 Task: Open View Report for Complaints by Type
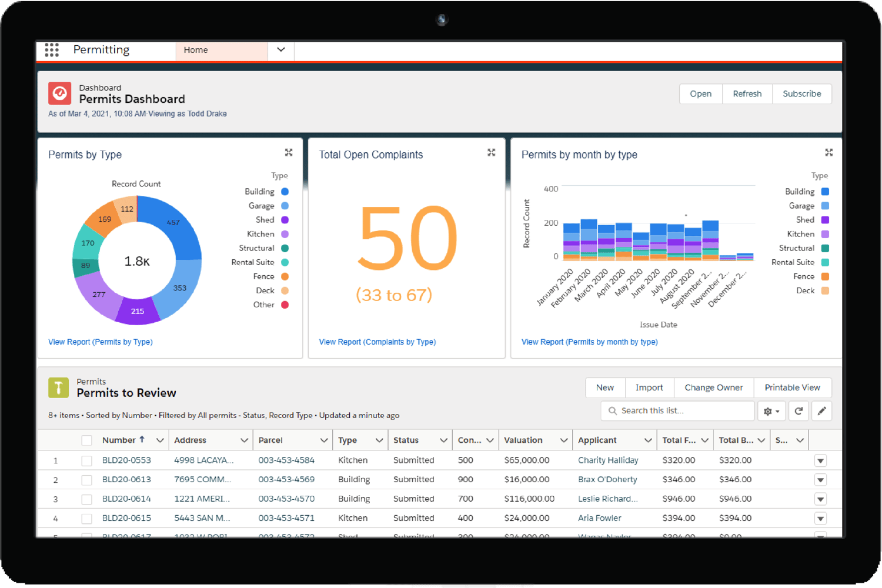(377, 342)
